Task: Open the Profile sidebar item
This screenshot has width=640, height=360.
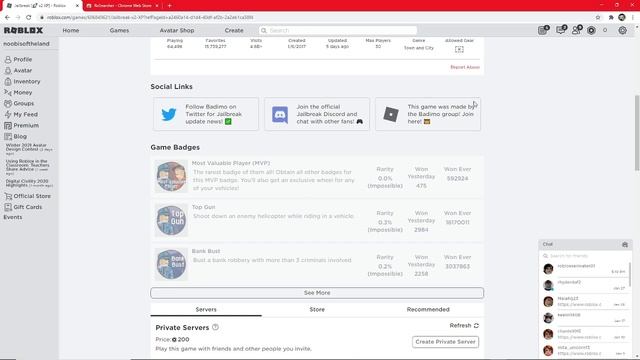Action: (x=18, y=59)
